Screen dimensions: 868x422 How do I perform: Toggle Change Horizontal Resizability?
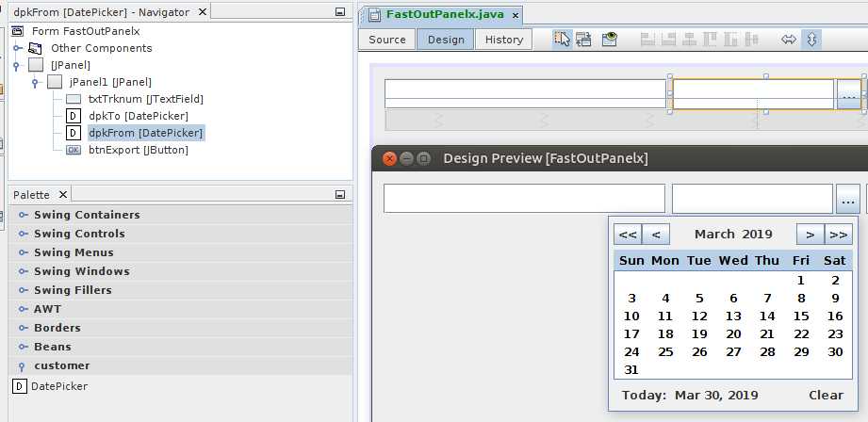pyautogui.click(x=789, y=40)
